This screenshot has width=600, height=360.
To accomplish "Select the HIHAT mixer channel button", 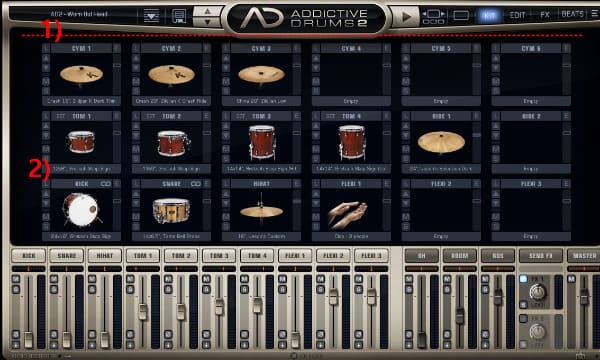I will coord(104,256).
